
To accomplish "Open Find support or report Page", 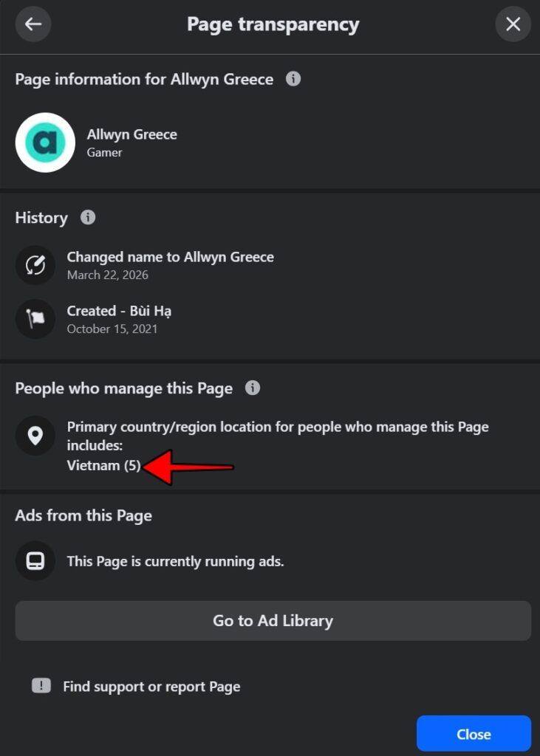I will 151,687.
